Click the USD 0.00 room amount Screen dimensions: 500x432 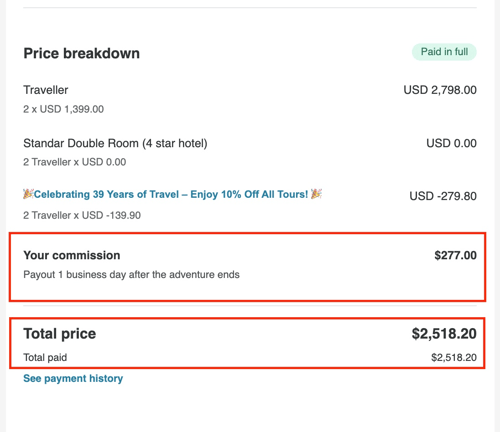point(451,143)
